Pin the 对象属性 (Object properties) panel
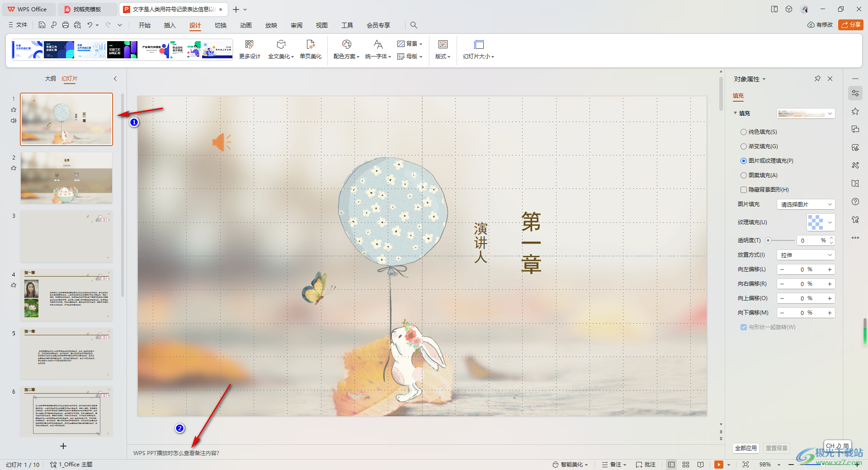 pos(817,79)
